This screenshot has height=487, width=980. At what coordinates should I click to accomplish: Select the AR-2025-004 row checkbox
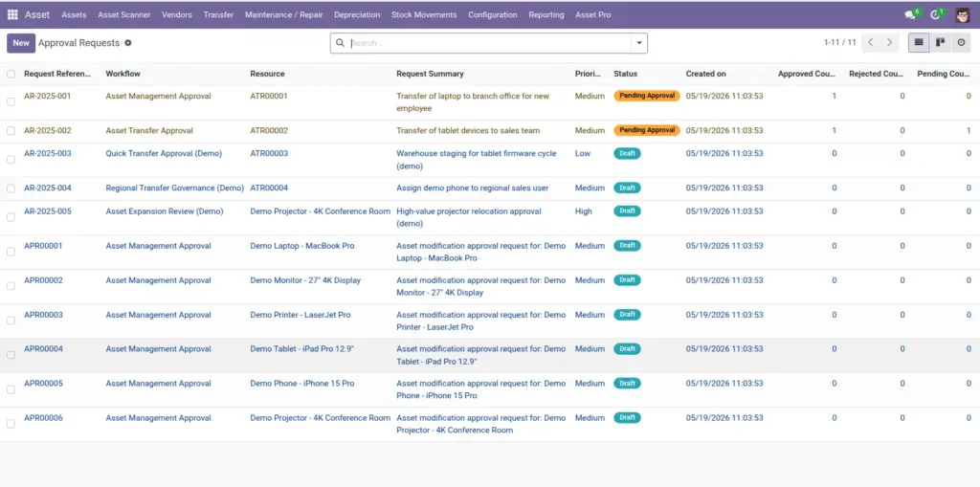[11, 188]
